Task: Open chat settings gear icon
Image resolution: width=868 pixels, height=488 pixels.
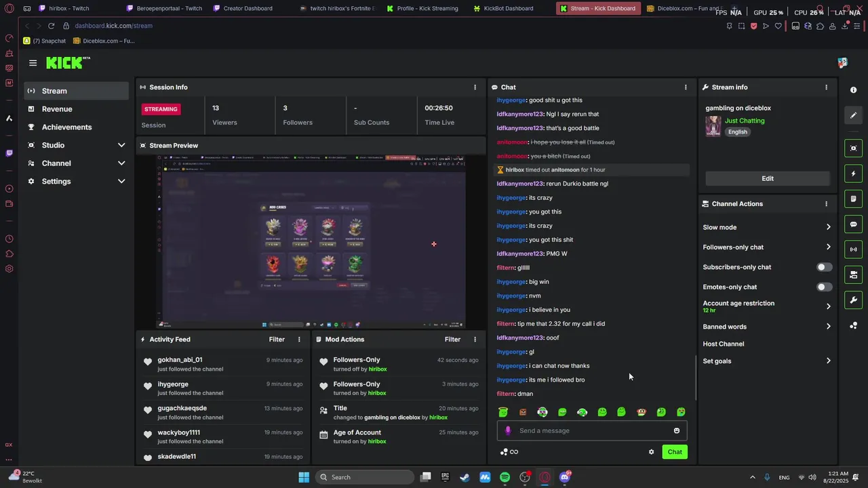Action: click(652, 452)
